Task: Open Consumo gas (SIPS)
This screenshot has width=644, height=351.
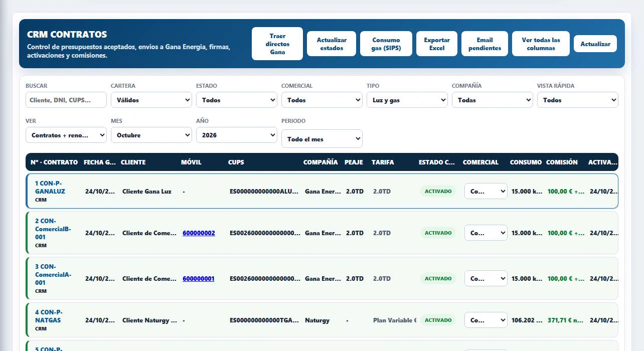Action: click(x=386, y=44)
